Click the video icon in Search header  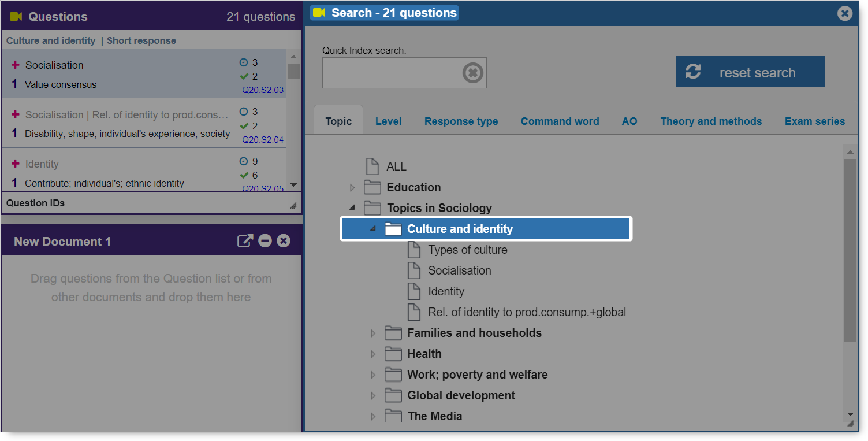tap(319, 13)
